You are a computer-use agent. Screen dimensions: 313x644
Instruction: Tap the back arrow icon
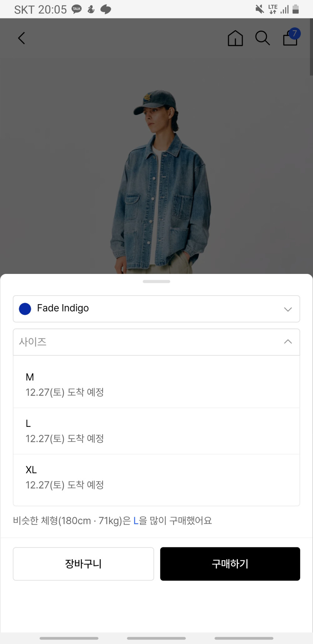21,38
